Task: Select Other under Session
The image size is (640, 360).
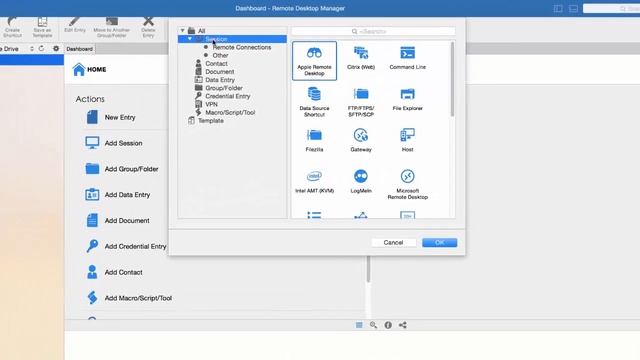Action: tap(220, 56)
